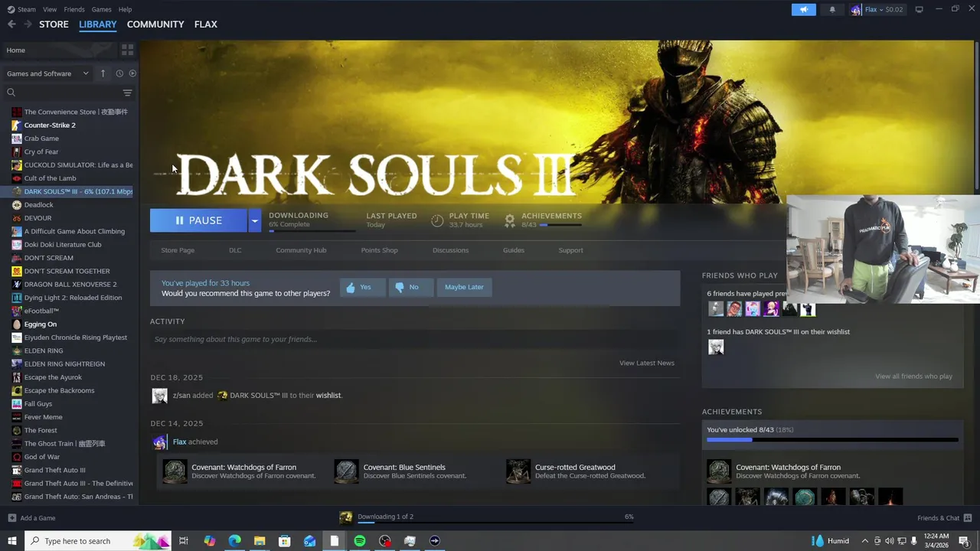Open the Points Shop link
980x551 pixels.
379,250
